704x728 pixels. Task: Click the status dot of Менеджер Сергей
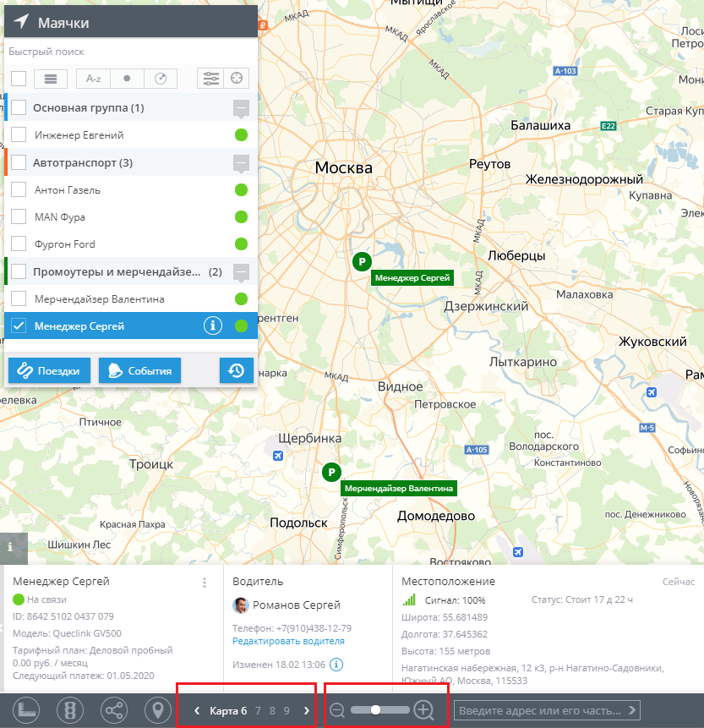pos(242,326)
